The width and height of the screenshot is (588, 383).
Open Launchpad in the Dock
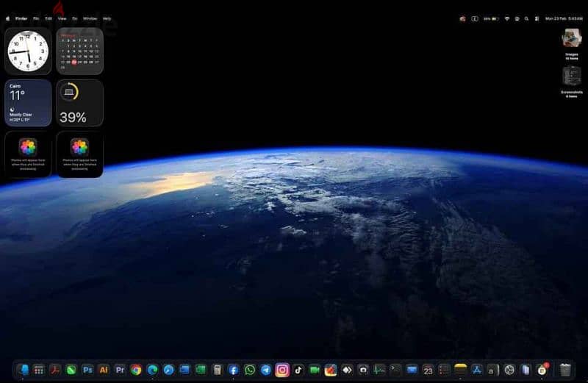39,370
